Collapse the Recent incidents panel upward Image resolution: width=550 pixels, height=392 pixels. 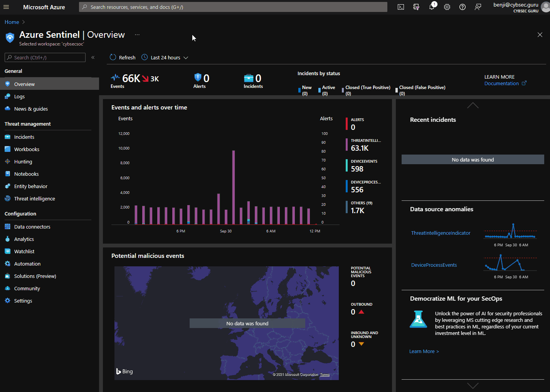[x=473, y=105]
